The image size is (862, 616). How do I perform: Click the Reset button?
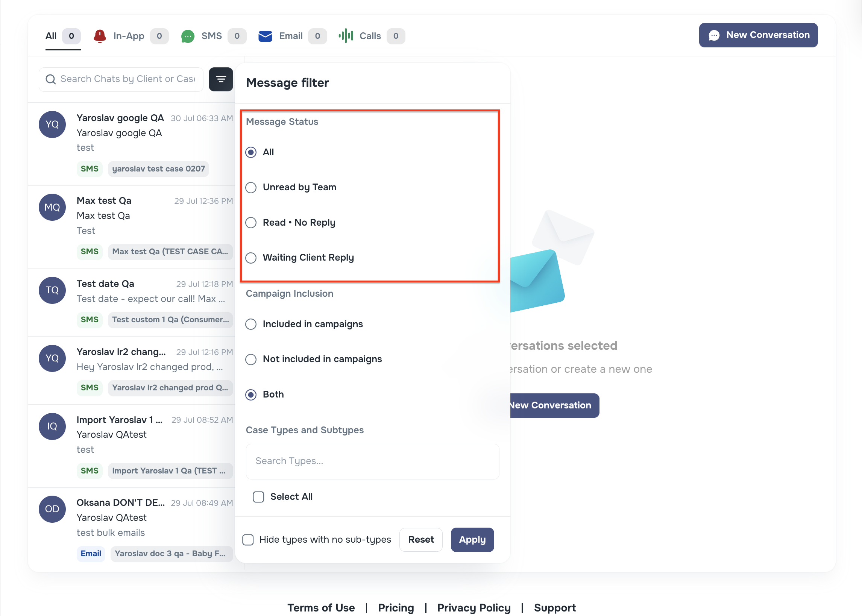pyautogui.click(x=420, y=539)
